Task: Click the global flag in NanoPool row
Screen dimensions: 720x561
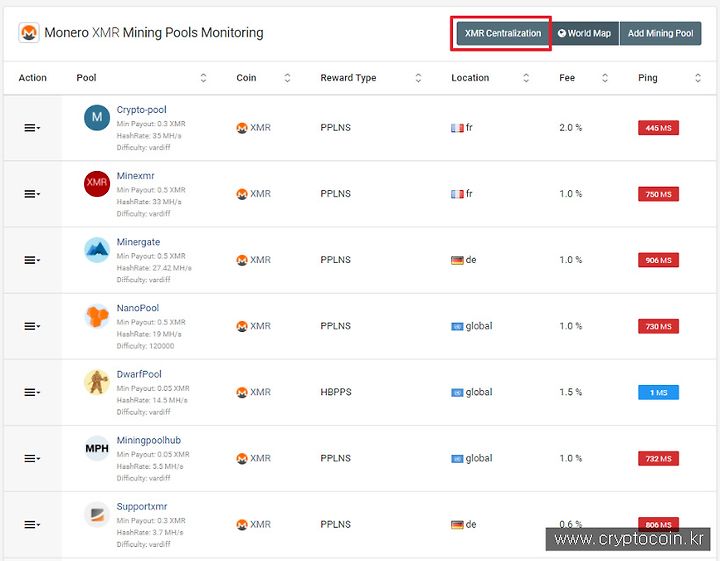Action: pos(457,326)
